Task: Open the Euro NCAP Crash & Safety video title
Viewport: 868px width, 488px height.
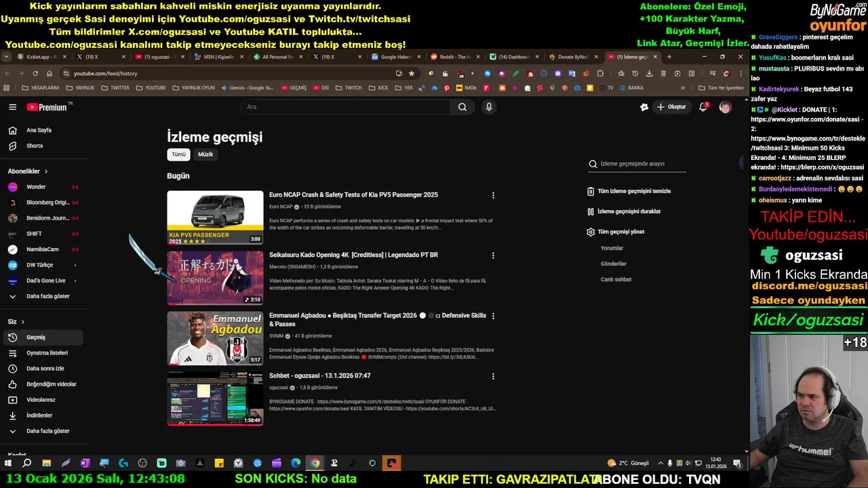Action: point(353,195)
